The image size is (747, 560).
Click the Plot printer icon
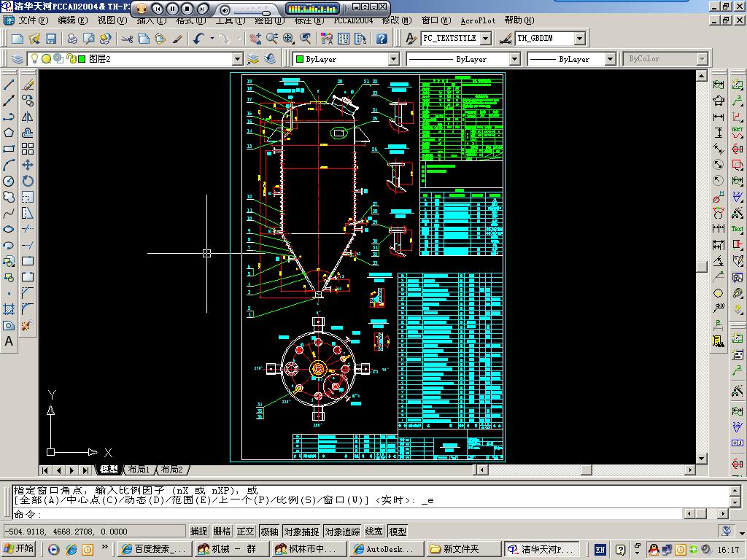pos(72,39)
